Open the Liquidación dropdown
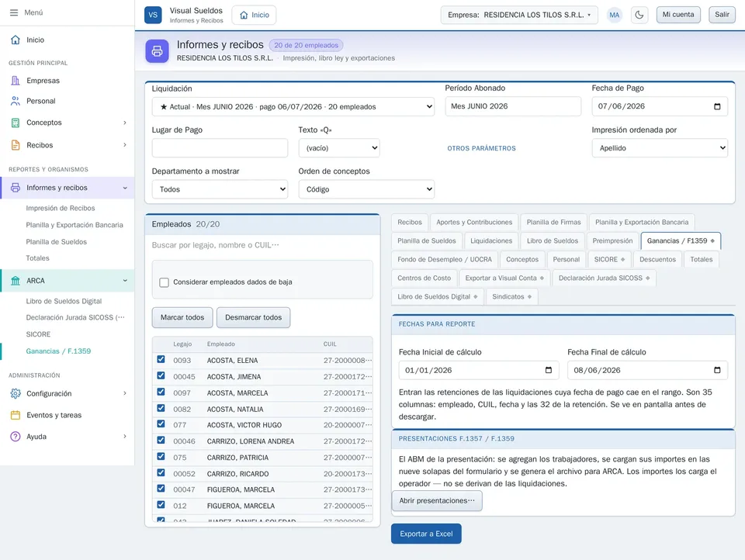 293,107
